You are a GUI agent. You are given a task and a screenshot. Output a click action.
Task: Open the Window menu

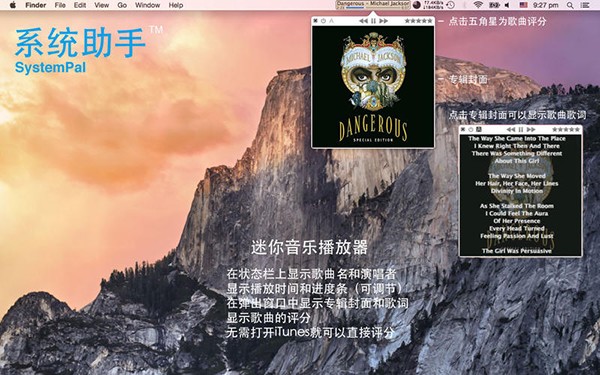pyautogui.click(x=147, y=5)
